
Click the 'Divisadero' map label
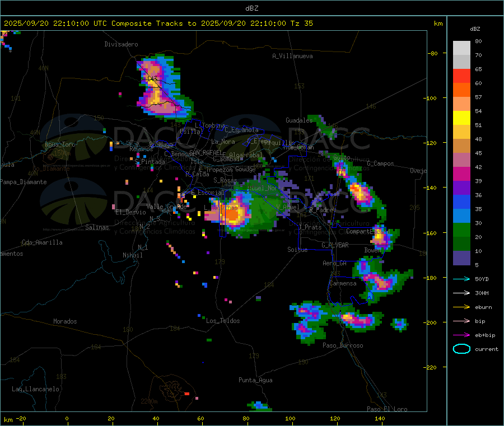(121, 44)
